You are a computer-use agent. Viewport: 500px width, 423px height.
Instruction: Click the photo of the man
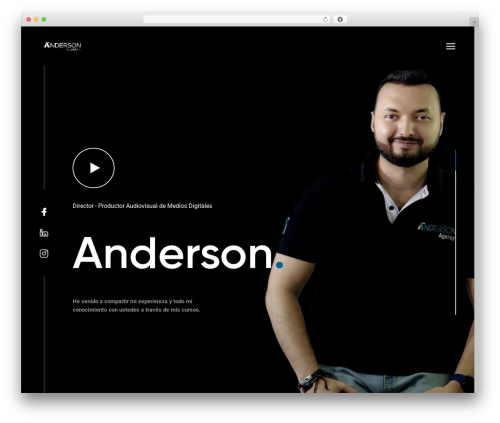click(370, 231)
